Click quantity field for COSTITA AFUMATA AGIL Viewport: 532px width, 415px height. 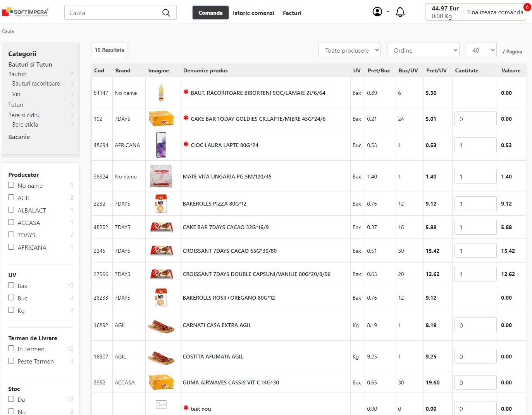click(x=475, y=356)
